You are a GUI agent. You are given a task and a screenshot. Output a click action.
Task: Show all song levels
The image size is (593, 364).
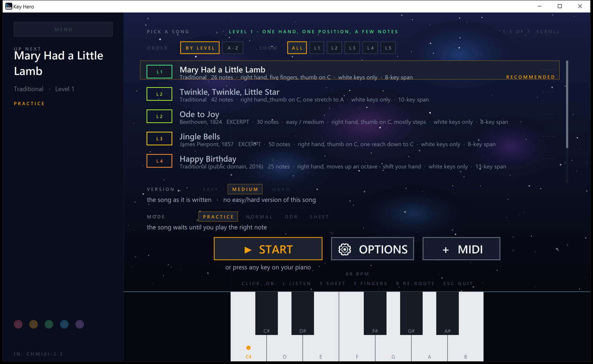[x=297, y=48]
